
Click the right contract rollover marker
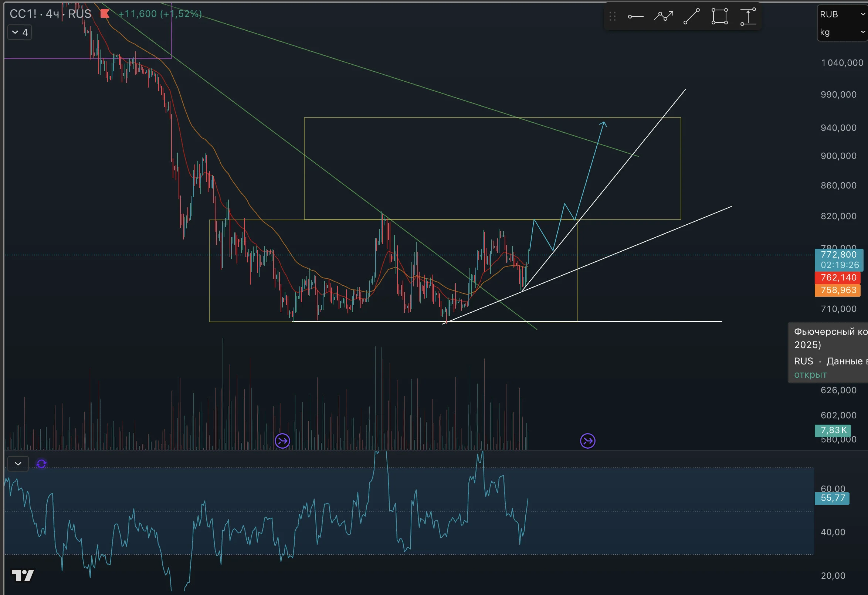(x=588, y=441)
